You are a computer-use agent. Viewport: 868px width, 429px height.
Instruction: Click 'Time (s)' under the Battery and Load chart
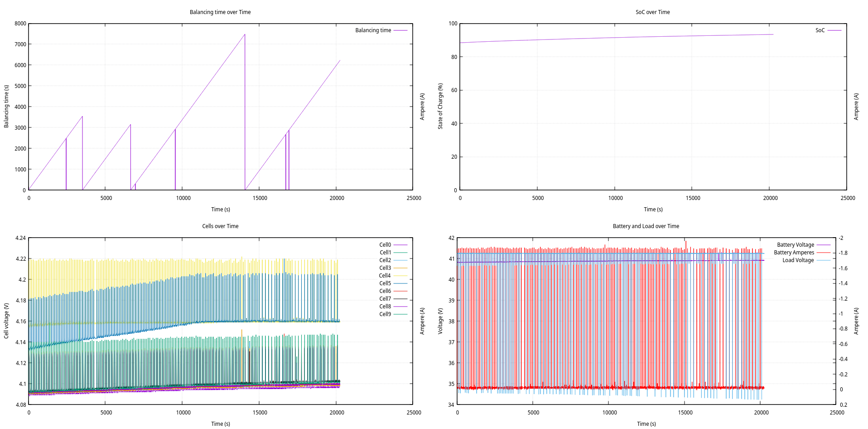(x=646, y=424)
